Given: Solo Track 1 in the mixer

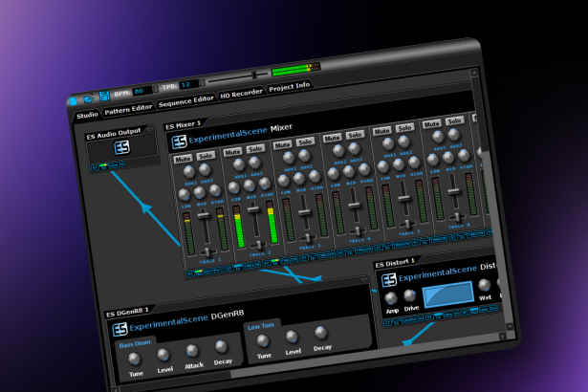Looking at the screenshot, I should click(x=206, y=156).
